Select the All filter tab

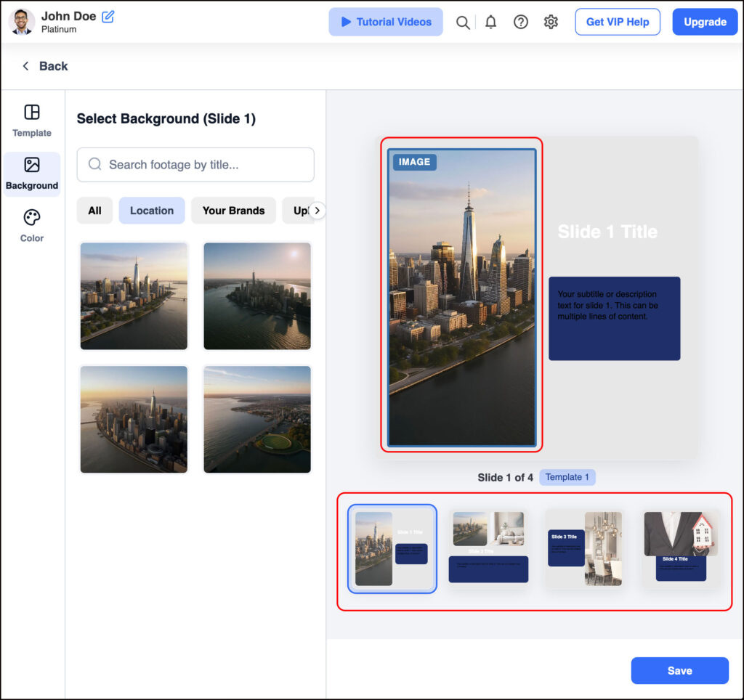click(x=94, y=211)
